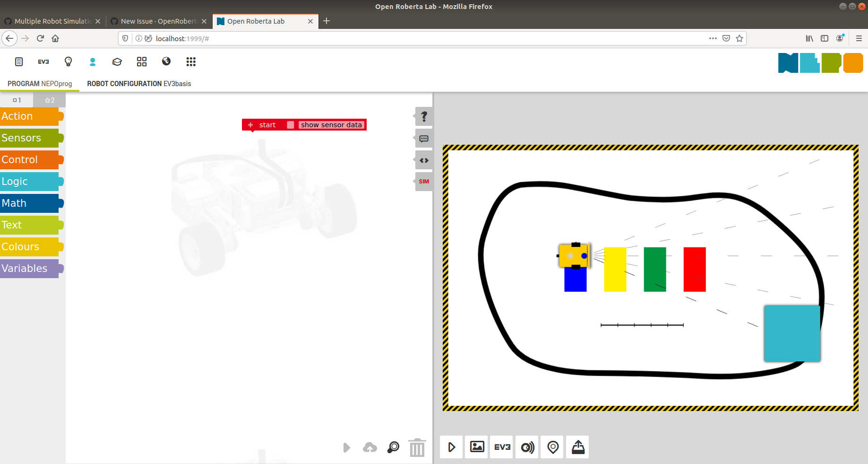Check the show sensor data checkbox

coord(290,124)
